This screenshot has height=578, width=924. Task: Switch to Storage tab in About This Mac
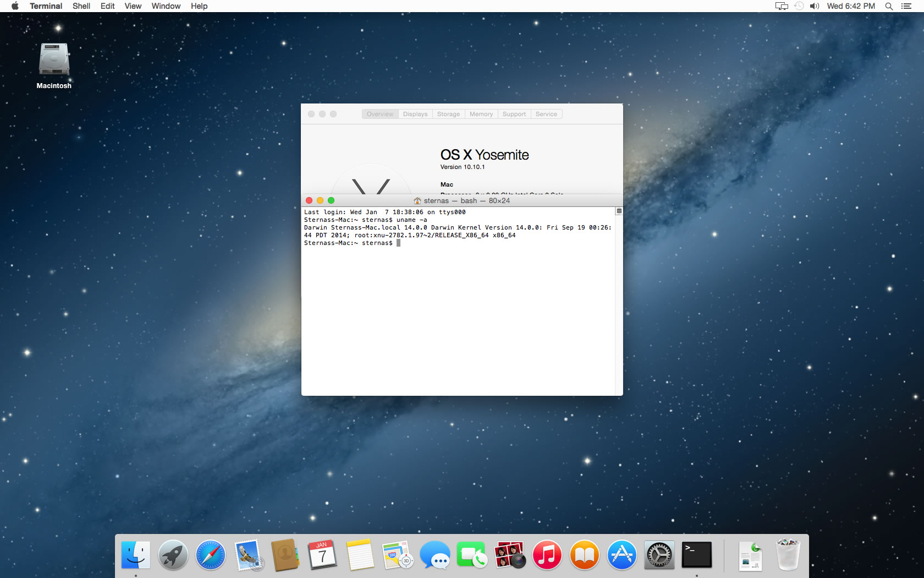tap(448, 114)
